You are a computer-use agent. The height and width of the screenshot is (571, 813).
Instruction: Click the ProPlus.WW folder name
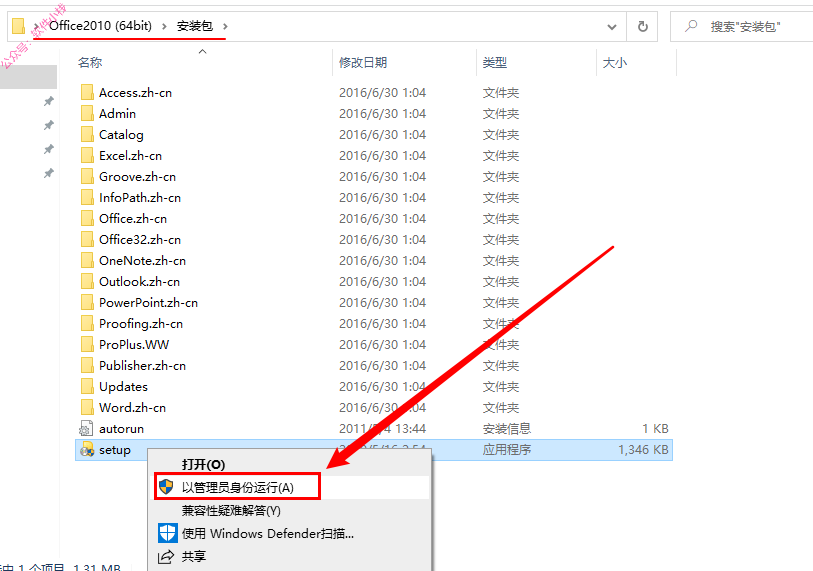(134, 344)
